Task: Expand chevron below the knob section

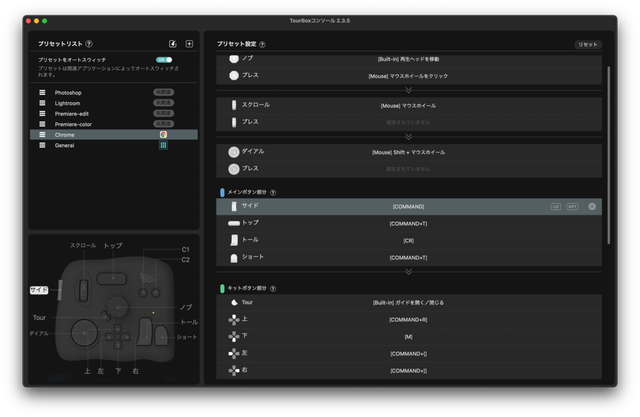Action: (409, 90)
